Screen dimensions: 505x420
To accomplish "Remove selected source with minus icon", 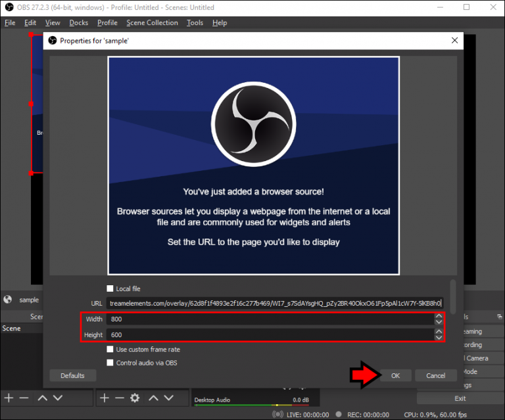I will [120, 398].
